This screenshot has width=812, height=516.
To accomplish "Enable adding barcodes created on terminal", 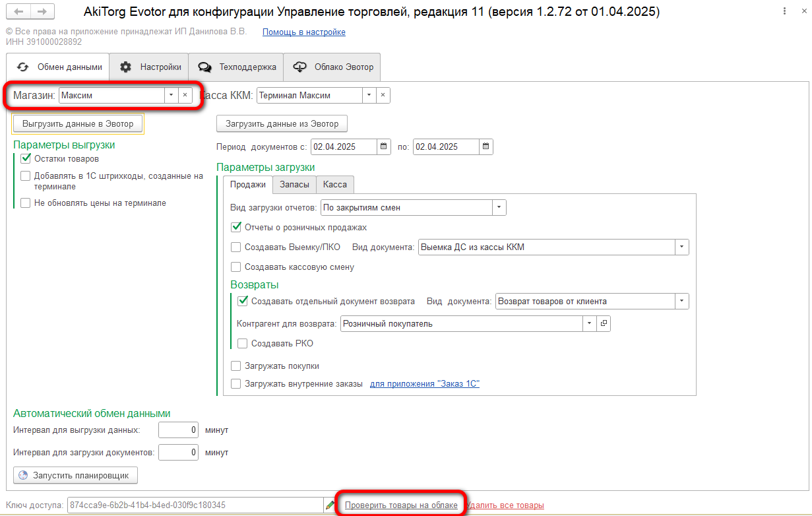I will point(26,176).
